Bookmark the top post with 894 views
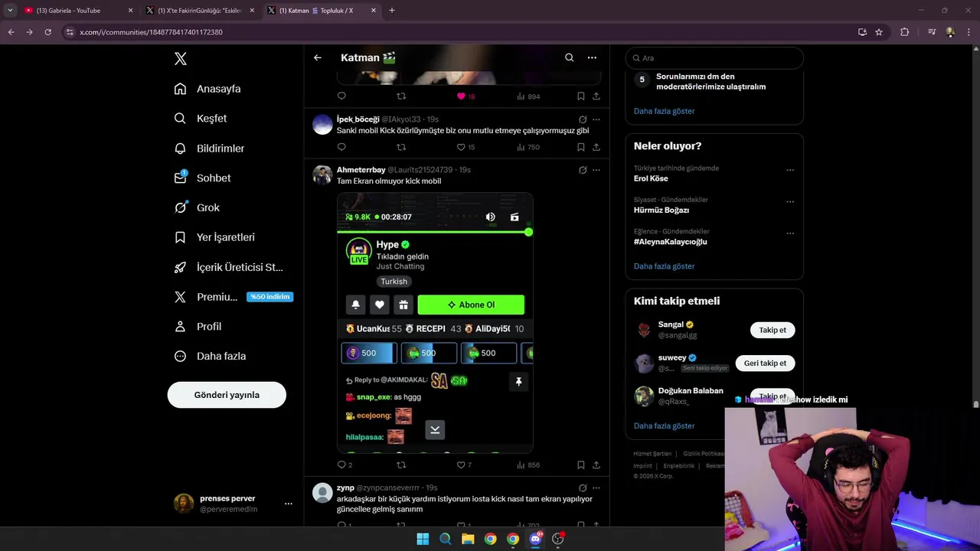 coord(581,96)
